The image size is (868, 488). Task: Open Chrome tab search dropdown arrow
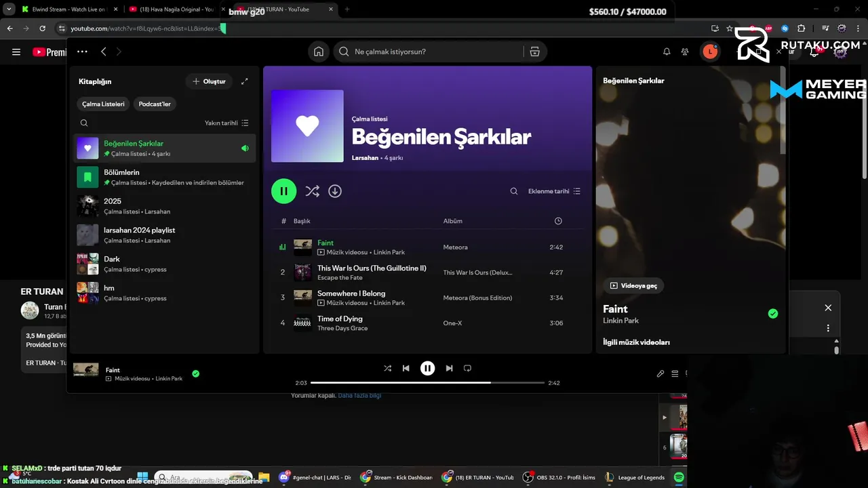[x=9, y=9]
